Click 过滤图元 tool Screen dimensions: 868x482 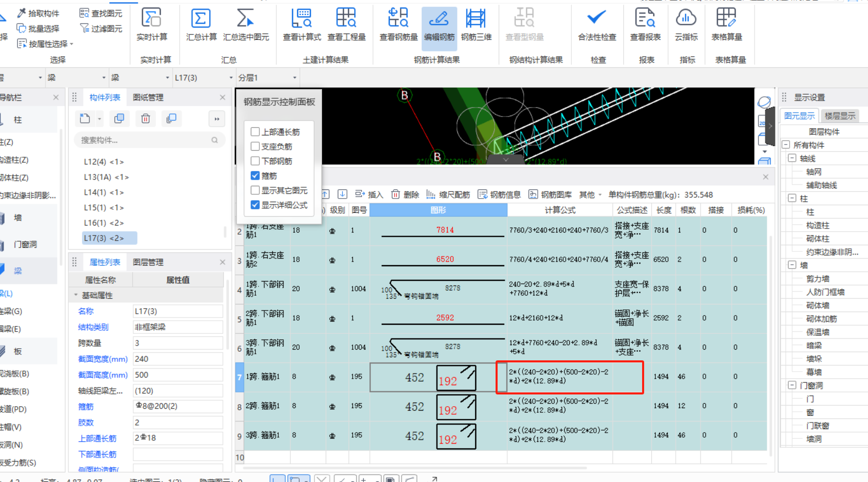pyautogui.click(x=101, y=29)
